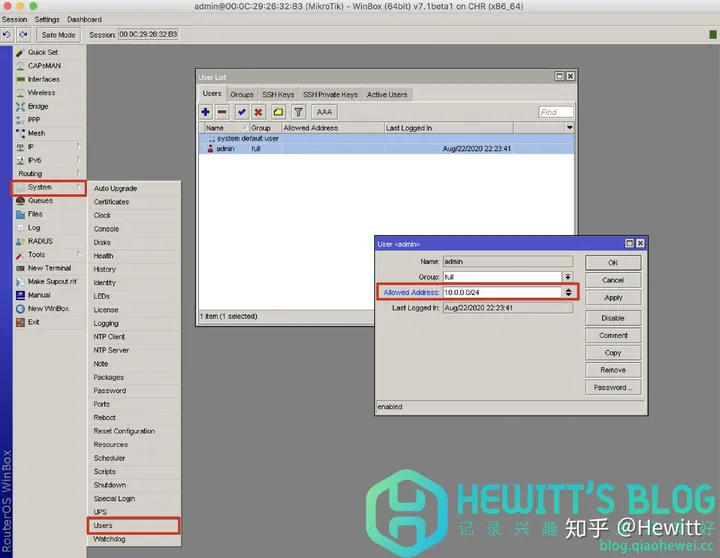720x558 pixels.
Task: Click the Disable button
Action: pos(613,318)
